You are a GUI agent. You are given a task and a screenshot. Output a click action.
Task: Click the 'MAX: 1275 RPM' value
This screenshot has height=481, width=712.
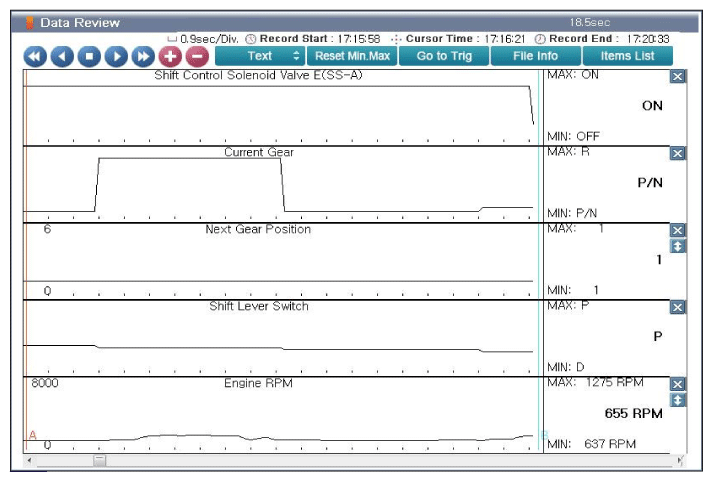(x=595, y=382)
